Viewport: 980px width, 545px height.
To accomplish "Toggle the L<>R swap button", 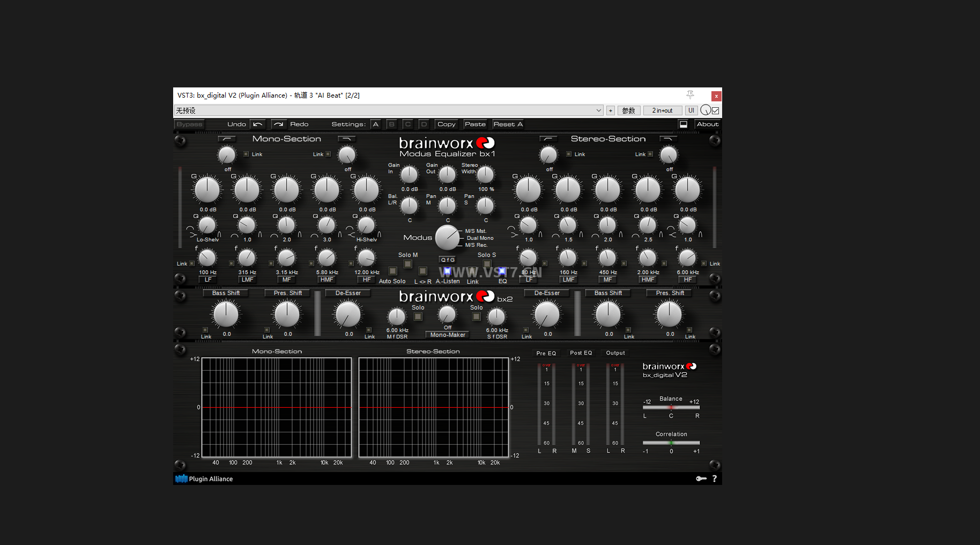I will [422, 271].
